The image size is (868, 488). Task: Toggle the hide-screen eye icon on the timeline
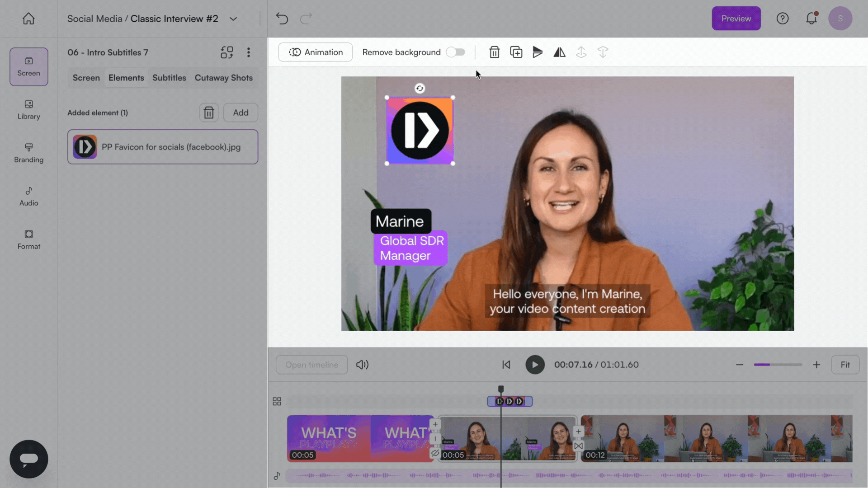(x=435, y=453)
